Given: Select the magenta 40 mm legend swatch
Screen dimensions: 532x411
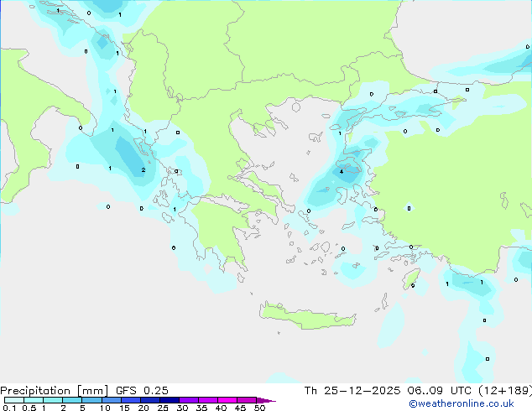Looking at the screenshot, I should click(x=227, y=400).
